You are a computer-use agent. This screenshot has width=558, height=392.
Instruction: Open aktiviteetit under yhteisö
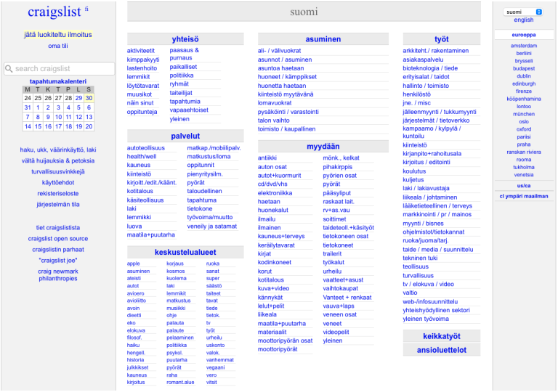[141, 51]
